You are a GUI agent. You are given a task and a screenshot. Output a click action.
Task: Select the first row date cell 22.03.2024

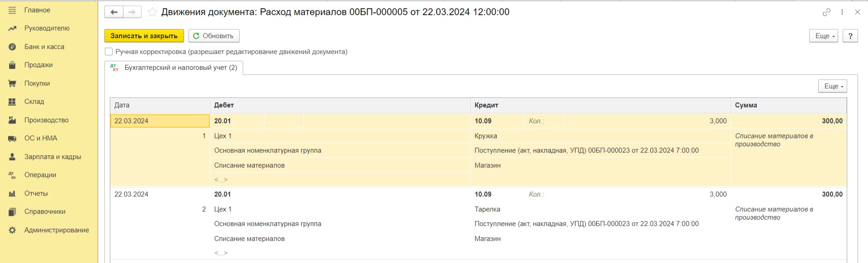(x=160, y=121)
